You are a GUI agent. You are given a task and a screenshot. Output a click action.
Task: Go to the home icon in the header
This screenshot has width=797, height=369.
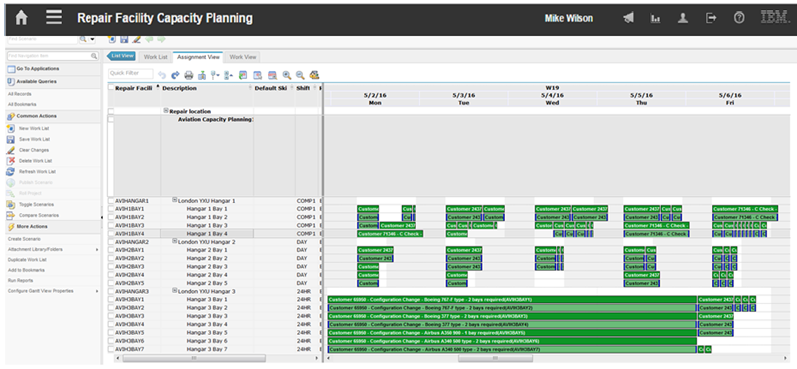(x=21, y=18)
